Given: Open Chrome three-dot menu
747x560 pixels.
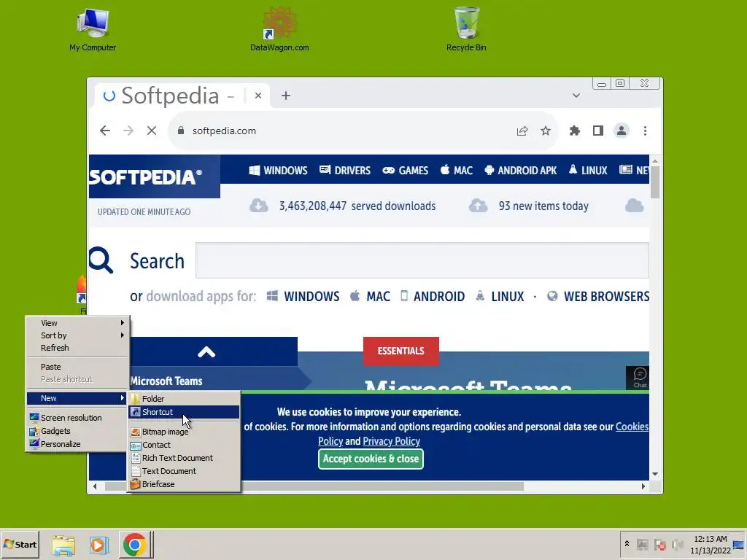Looking at the screenshot, I should pos(645,131).
